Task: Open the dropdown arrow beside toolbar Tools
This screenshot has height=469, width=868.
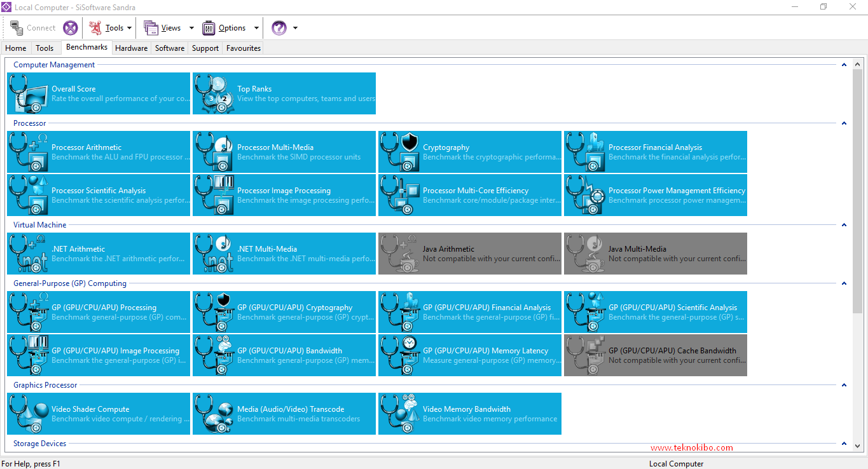Action: coord(130,28)
